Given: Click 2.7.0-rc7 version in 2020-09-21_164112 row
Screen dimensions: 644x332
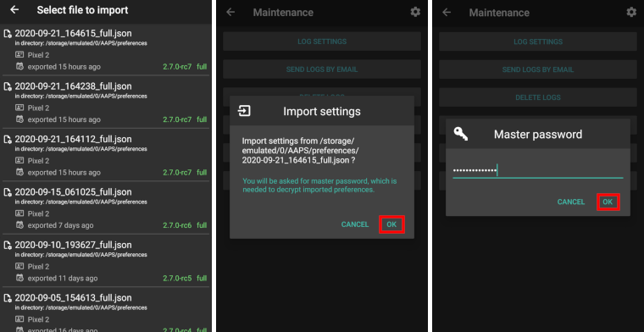Looking at the screenshot, I should (177, 173).
